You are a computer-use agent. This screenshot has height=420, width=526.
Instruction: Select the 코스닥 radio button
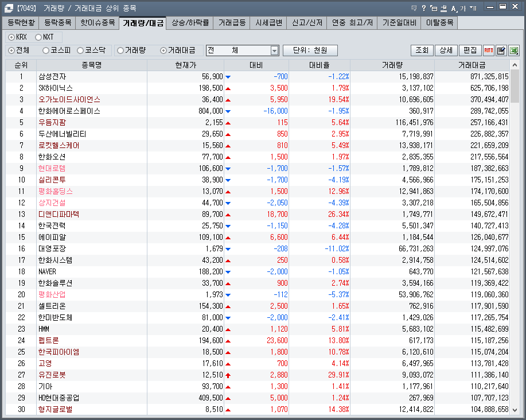(x=80, y=50)
